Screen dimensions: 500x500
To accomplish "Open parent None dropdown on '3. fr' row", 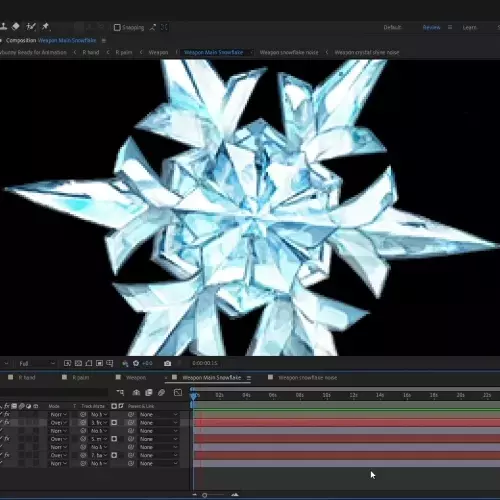I will point(159,423).
